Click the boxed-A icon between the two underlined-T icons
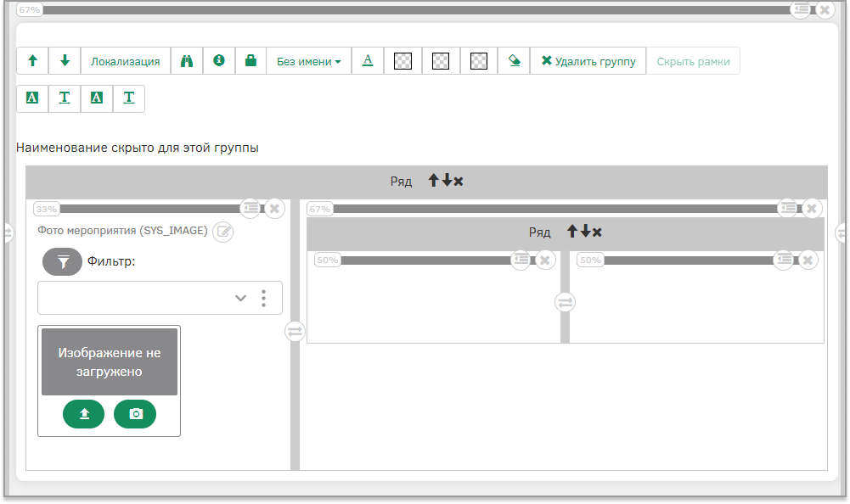Image resolution: width=850 pixels, height=504 pixels. [x=97, y=98]
